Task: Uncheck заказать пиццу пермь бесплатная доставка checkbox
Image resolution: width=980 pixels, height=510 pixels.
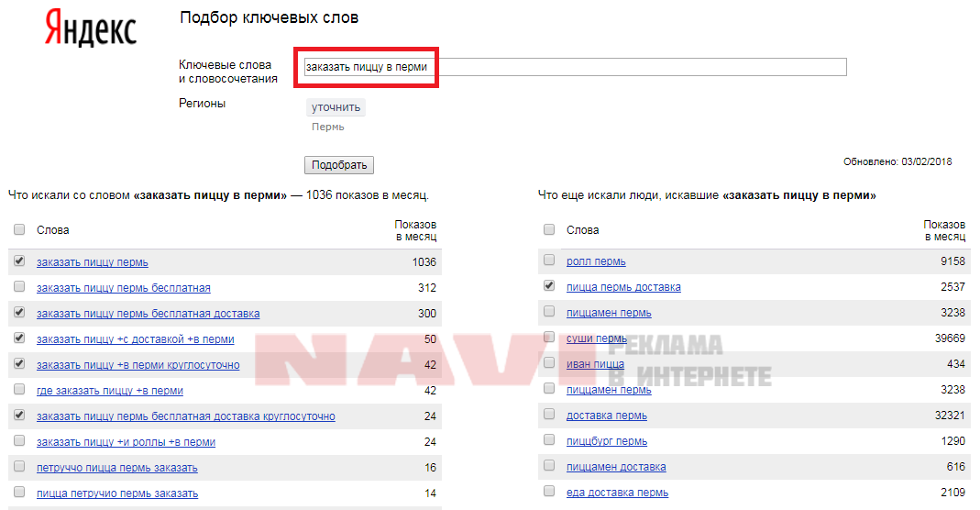Action: 19,312
